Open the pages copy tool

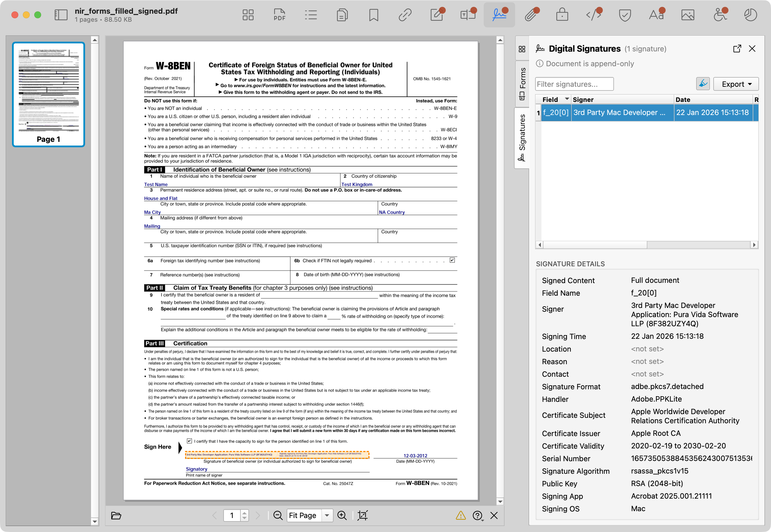[342, 15]
